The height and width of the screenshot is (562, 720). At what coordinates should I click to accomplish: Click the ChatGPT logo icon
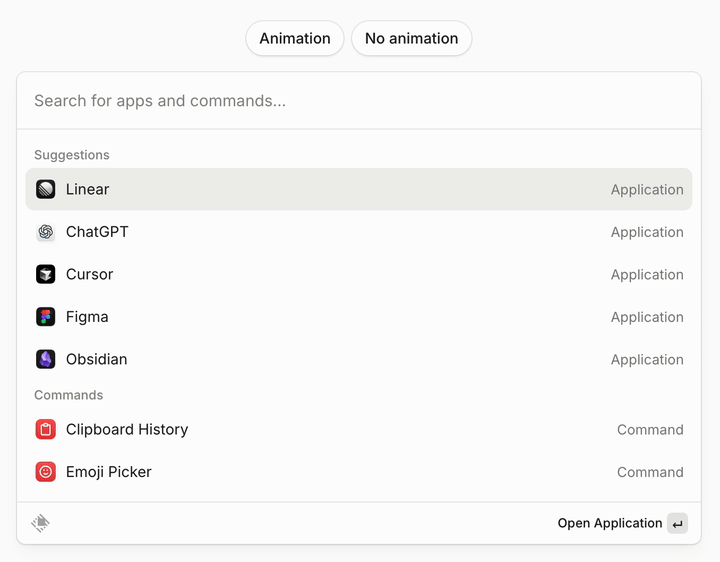(x=46, y=232)
